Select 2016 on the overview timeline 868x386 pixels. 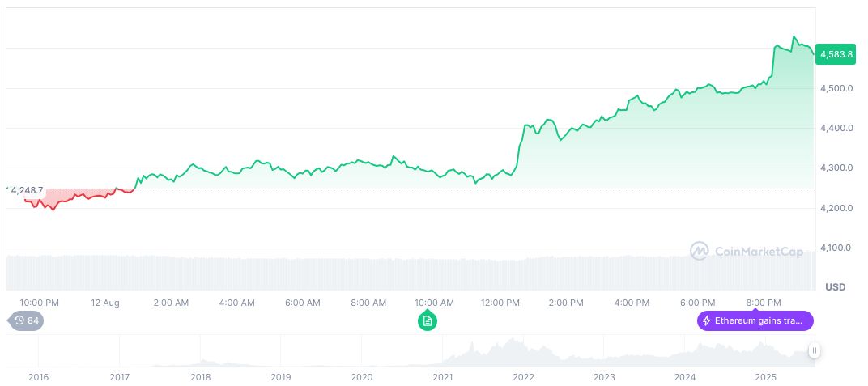click(38, 377)
